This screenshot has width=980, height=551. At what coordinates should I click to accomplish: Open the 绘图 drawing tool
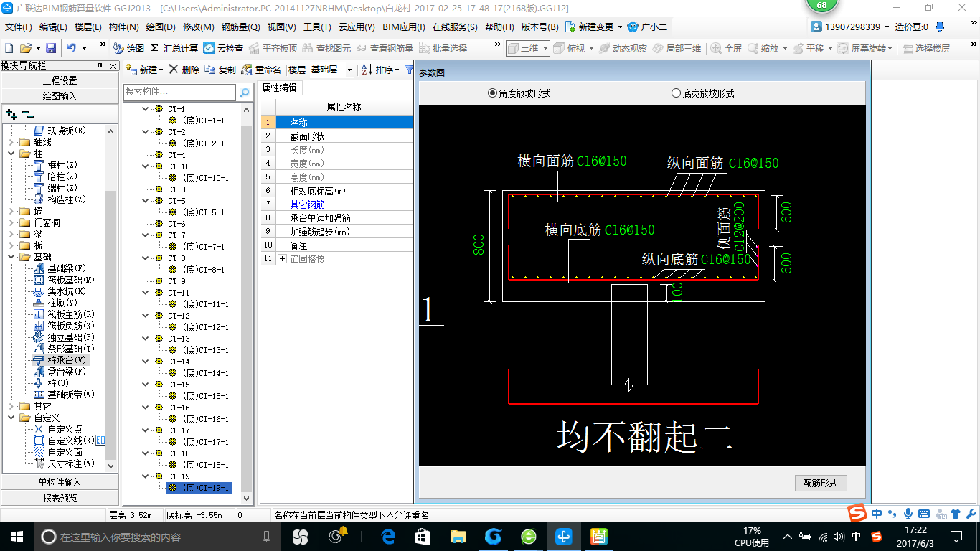click(128, 48)
